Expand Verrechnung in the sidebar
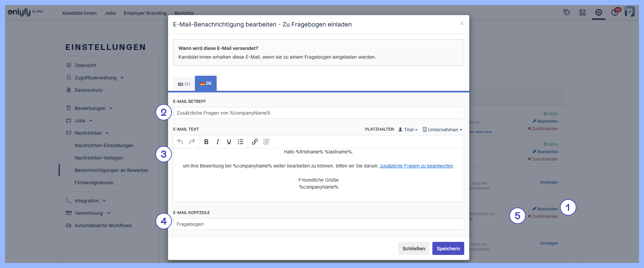 tap(89, 213)
